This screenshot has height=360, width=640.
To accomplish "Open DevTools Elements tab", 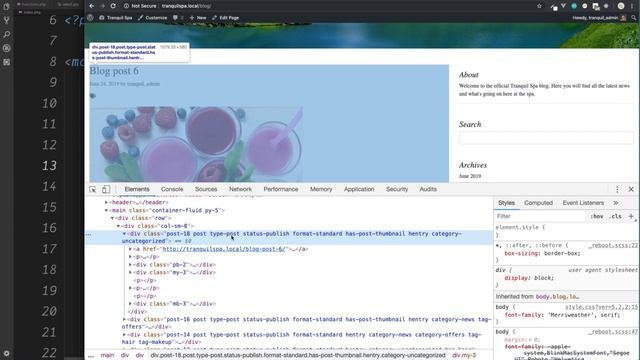I will (137, 189).
